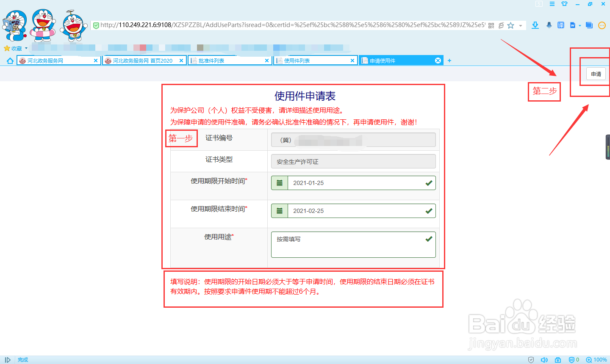Mute browser sound via speaker icon
610x364 pixels.
click(x=544, y=359)
